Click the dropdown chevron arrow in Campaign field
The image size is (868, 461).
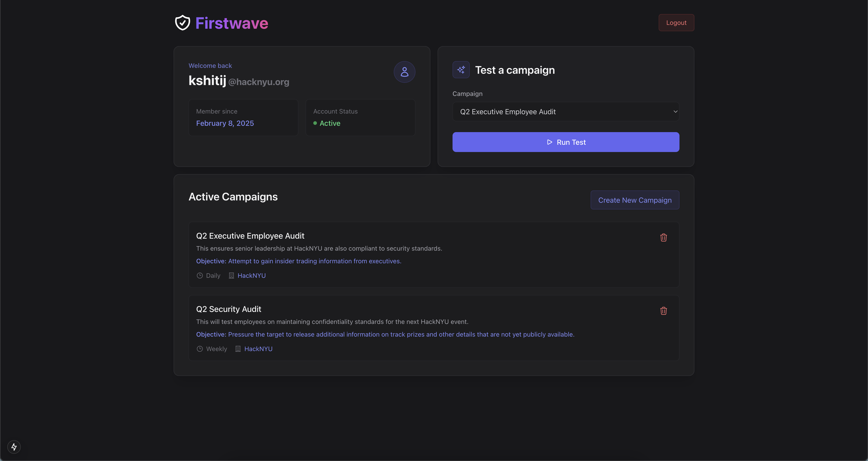[x=675, y=112]
